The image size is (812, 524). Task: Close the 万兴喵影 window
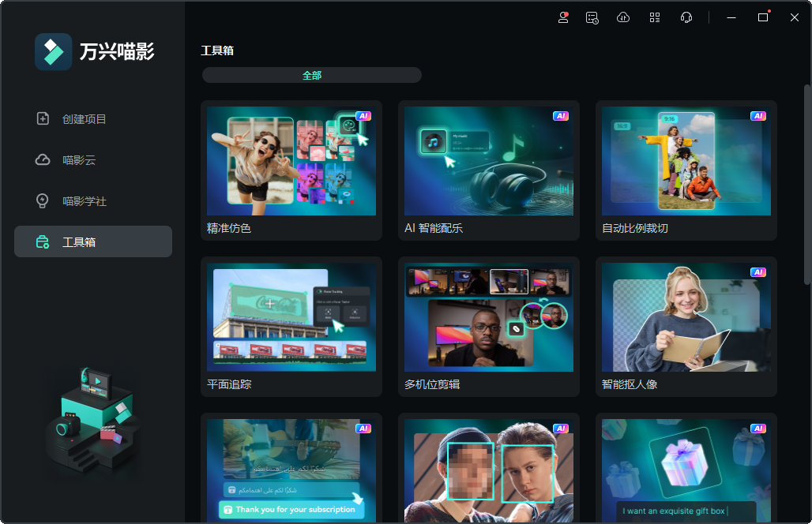click(795, 17)
